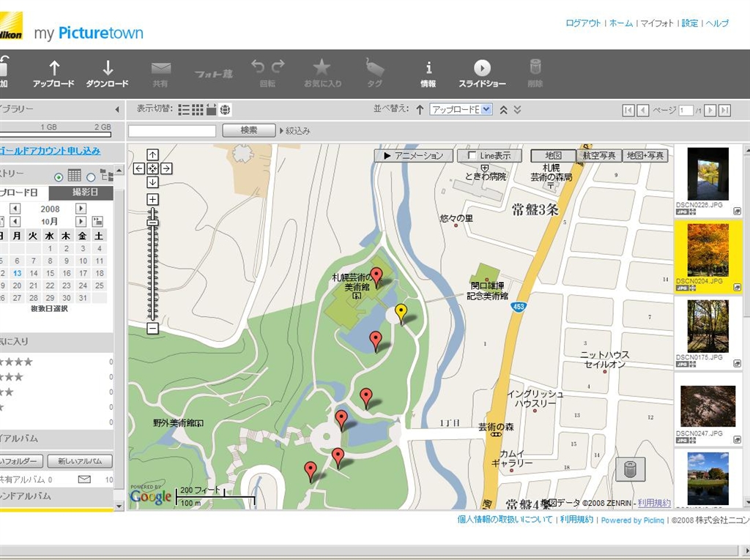Pan the map up
Viewport: 750px width, 560px height.
click(152, 154)
